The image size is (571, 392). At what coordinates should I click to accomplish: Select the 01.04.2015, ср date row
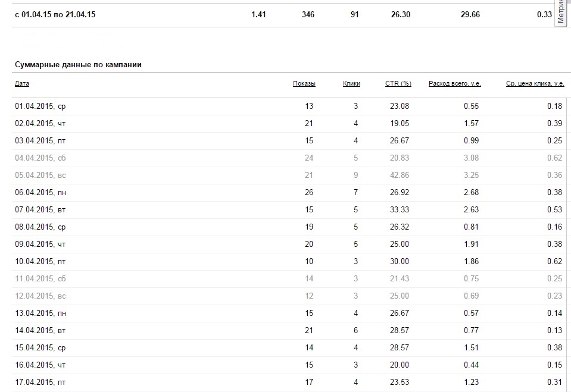[x=289, y=106]
